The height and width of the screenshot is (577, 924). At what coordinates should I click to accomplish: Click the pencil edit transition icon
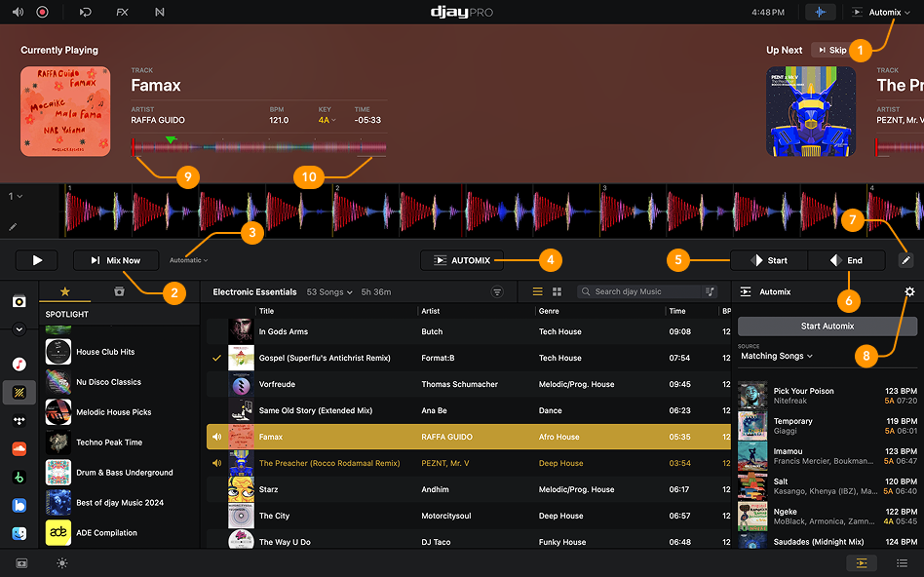[906, 260]
